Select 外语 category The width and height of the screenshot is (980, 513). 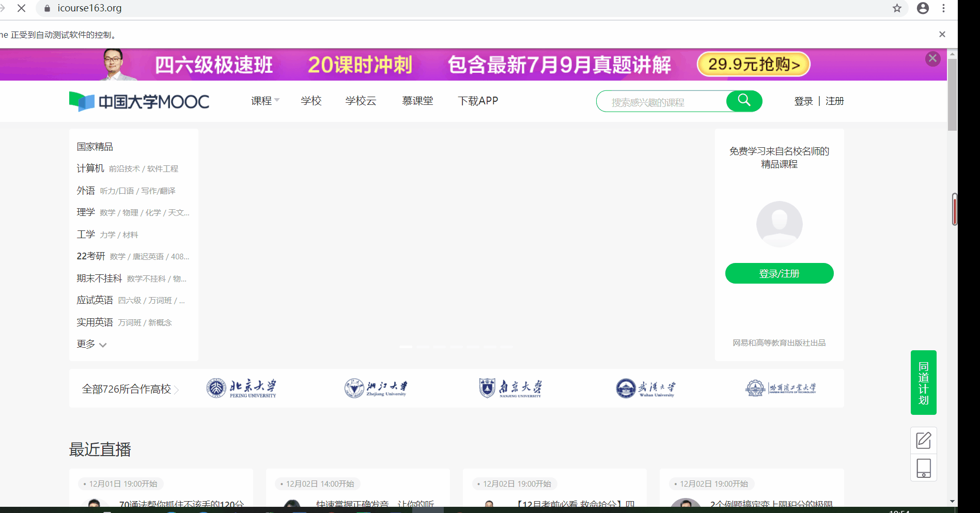86,191
